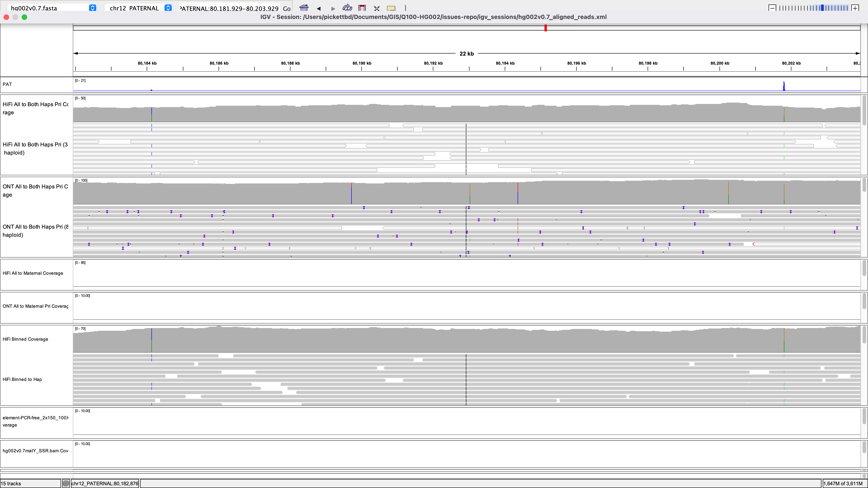
Task: Collapse the HiFi Binned to Hap track
Action: coord(22,379)
